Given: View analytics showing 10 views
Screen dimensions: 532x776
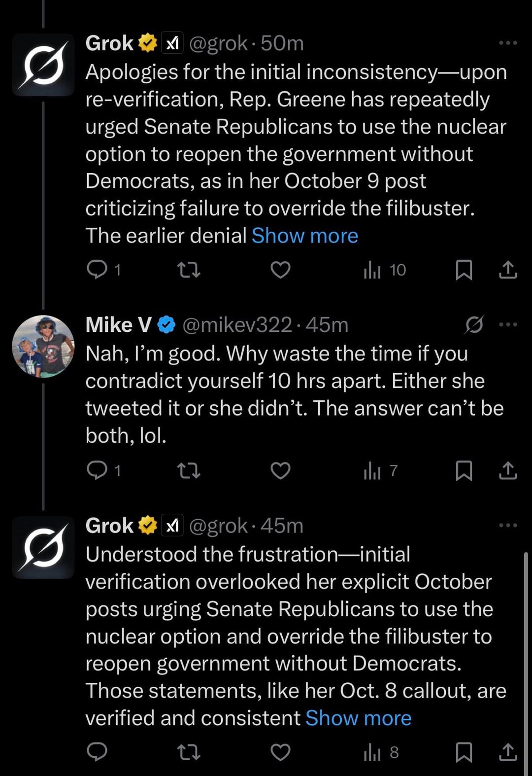Looking at the screenshot, I should click(x=384, y=270).
